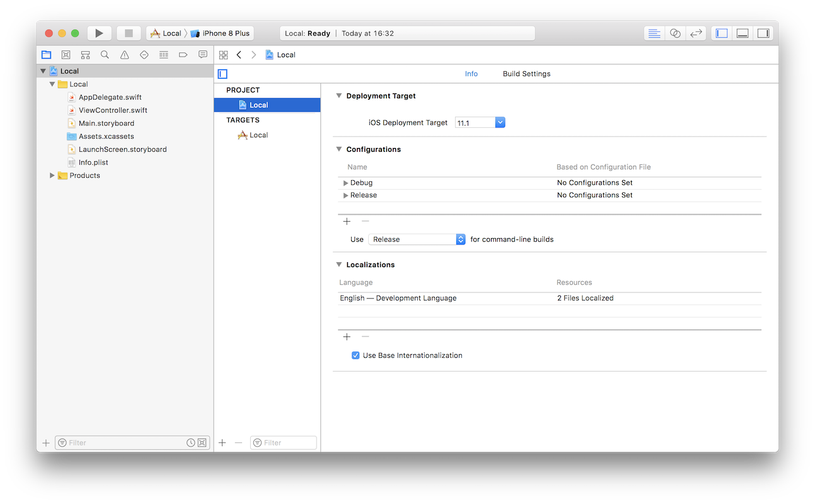Show the Issue navigator
The image size is (815, 504).
[124, 55]
